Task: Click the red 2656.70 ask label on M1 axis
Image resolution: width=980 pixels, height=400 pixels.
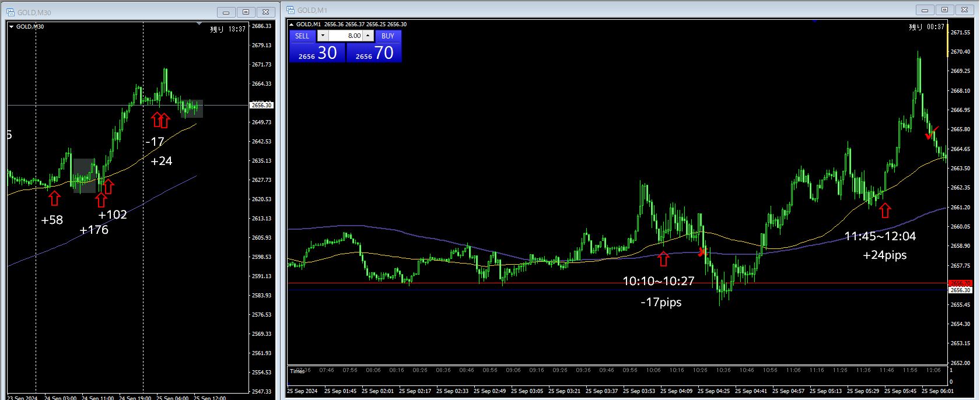Action: pos(960,283)
